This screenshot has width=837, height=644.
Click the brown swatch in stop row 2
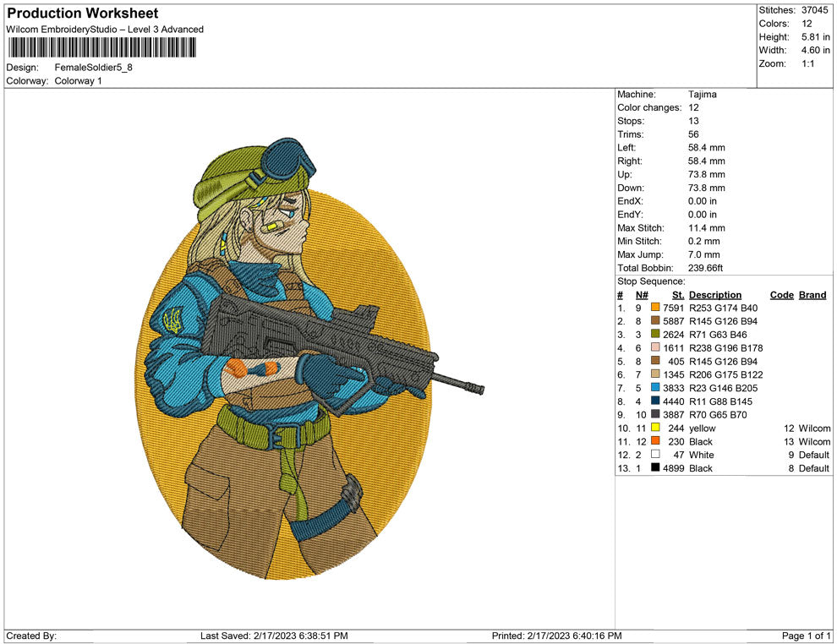(655, 320)
